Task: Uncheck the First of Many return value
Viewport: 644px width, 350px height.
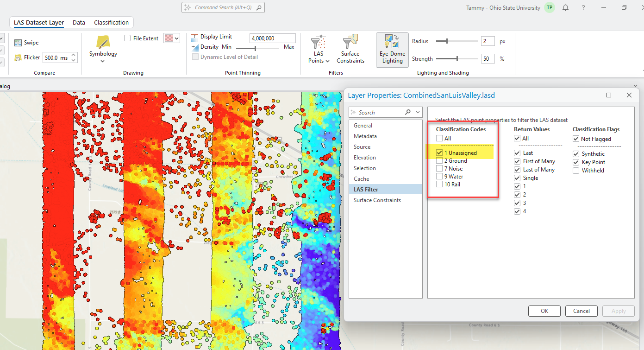Action: click(x=517, y=161)
